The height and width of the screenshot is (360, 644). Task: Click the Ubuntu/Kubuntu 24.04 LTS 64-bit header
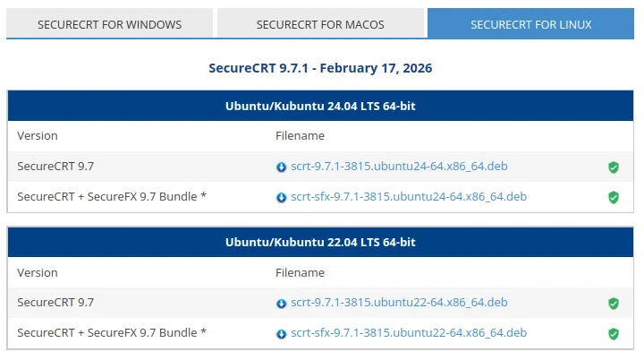tap(320, 106)
